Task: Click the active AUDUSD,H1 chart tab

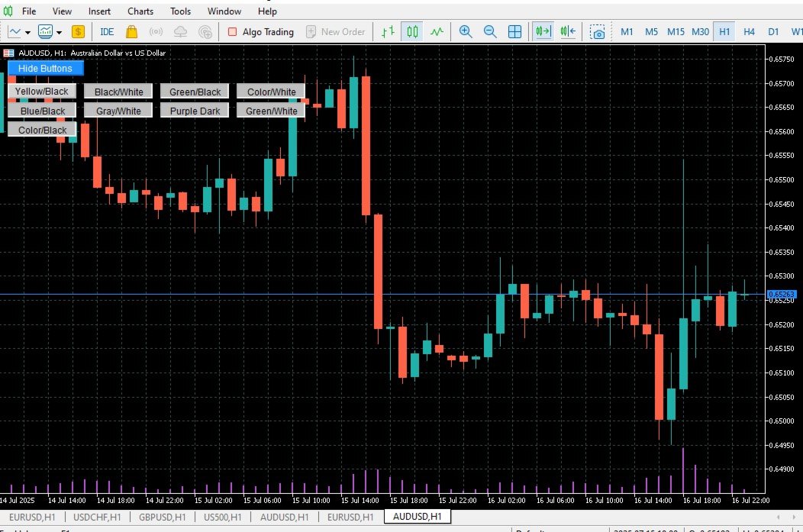Action: (x=417, y=517)
